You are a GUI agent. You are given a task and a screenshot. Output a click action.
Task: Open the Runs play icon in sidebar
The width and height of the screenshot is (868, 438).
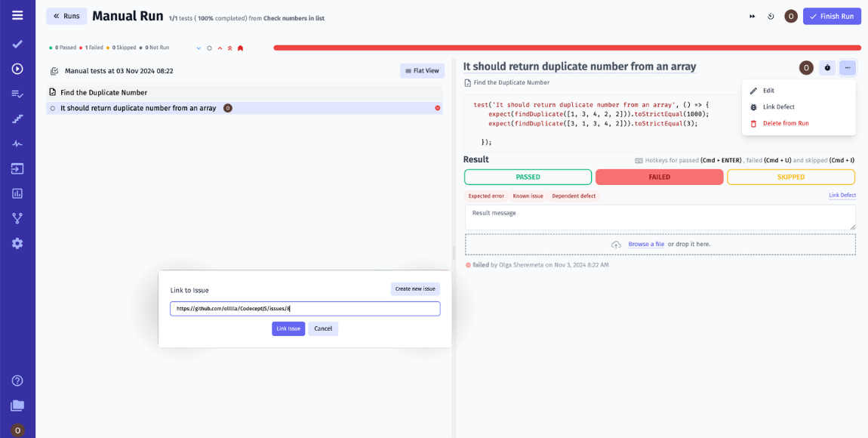pyautogui.click(x=18, y=68)
